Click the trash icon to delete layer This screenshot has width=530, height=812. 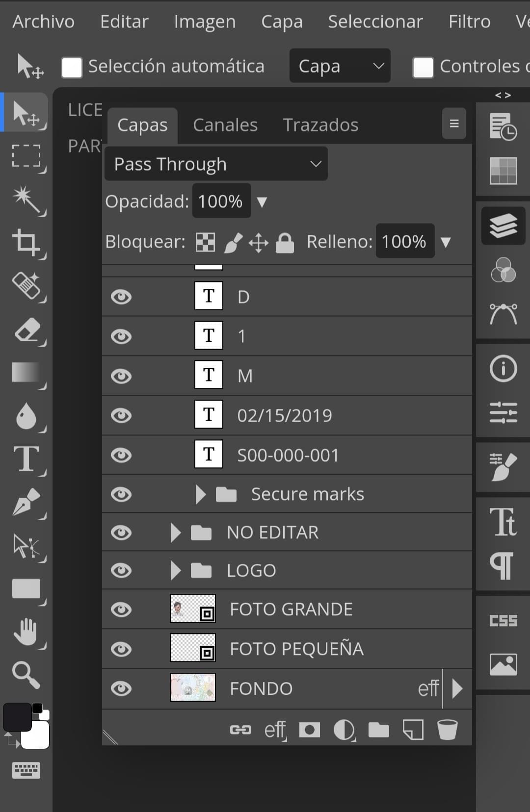[x=447, y=730]
